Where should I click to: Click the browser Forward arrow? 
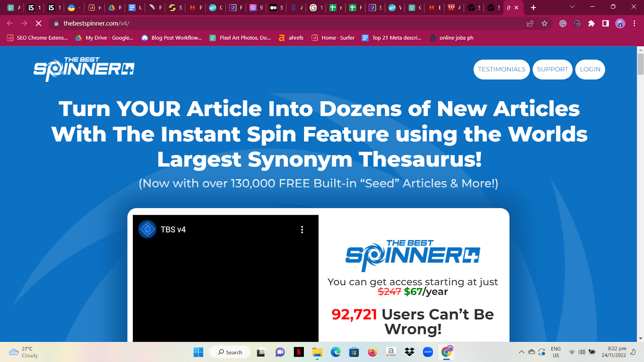(x=24, y=23)
